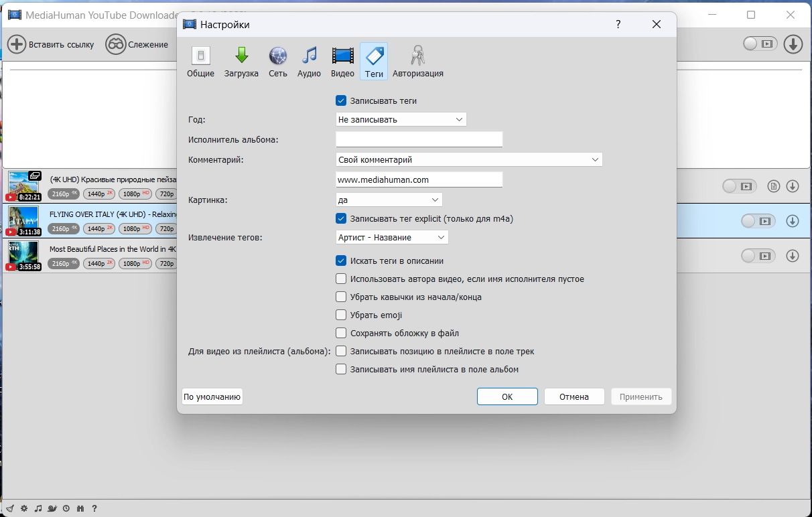Screen dimensions: 812x517
Task: Uncheck Искать теги в описании
Action: pos(341,261)
